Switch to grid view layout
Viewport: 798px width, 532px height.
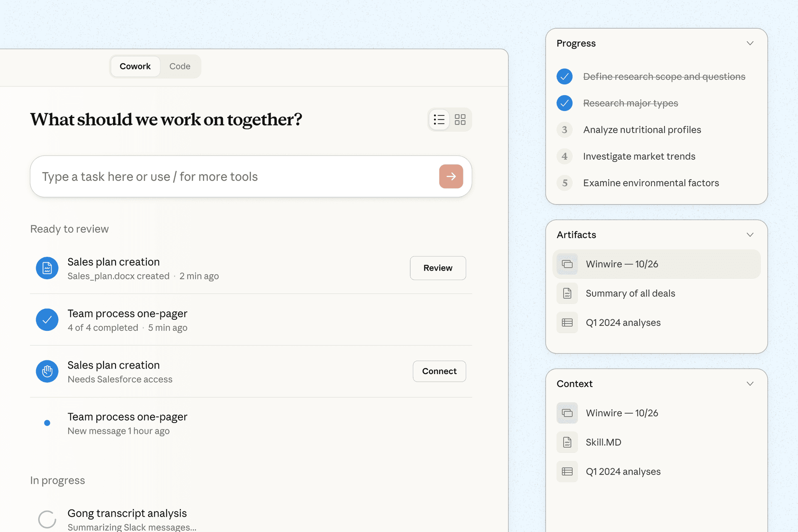(460, 120)
